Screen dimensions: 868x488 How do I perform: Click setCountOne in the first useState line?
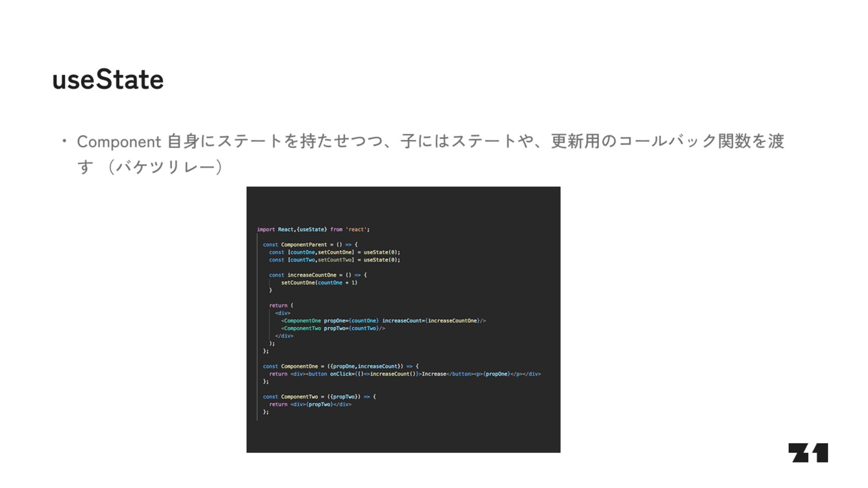click(335, 252)
